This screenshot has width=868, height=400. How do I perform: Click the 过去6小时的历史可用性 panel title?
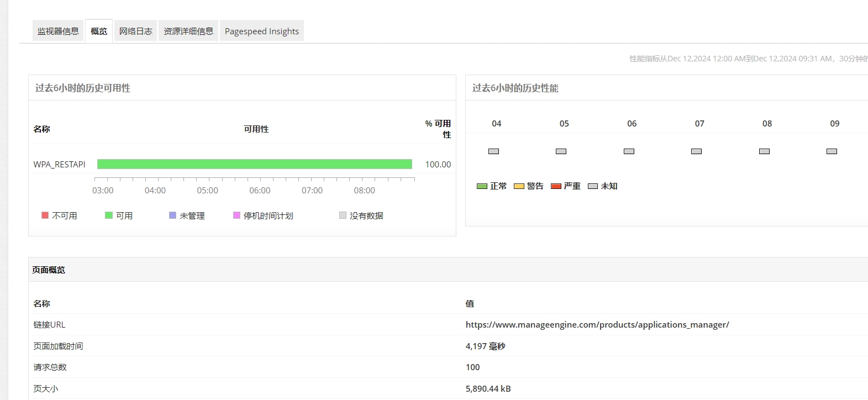coord(83,88)
